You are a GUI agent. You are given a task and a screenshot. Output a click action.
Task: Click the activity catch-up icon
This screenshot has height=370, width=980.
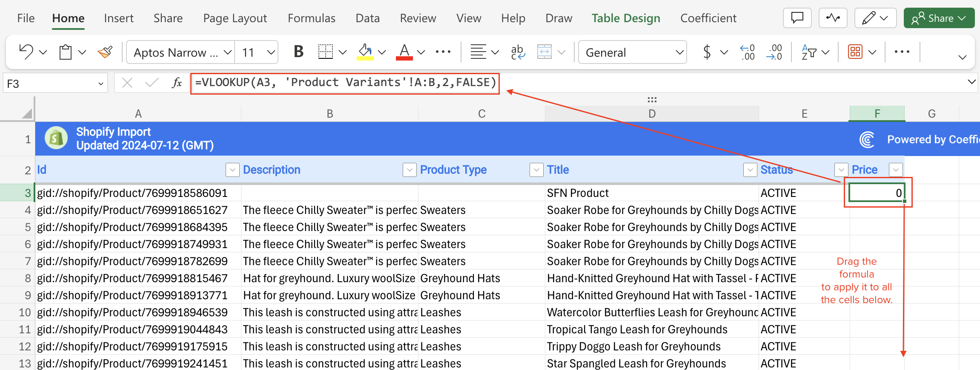(x=833, y=18)
